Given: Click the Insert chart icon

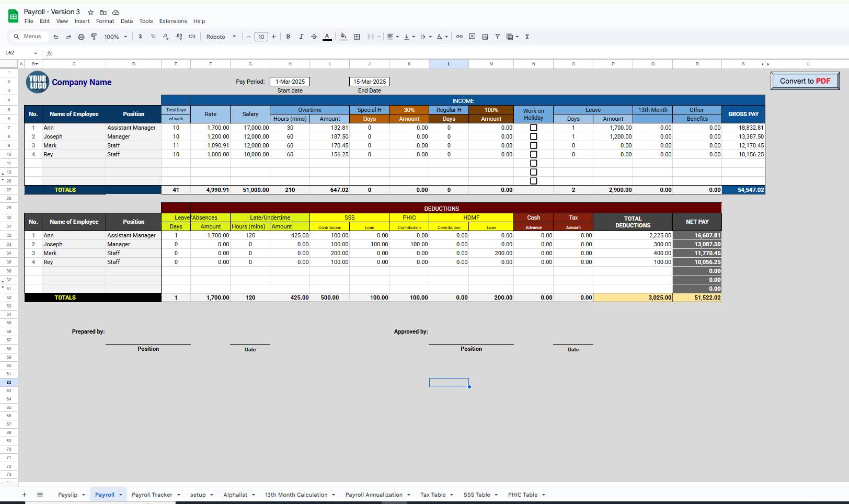Looking at the screenshot, I should coord(485,37).
